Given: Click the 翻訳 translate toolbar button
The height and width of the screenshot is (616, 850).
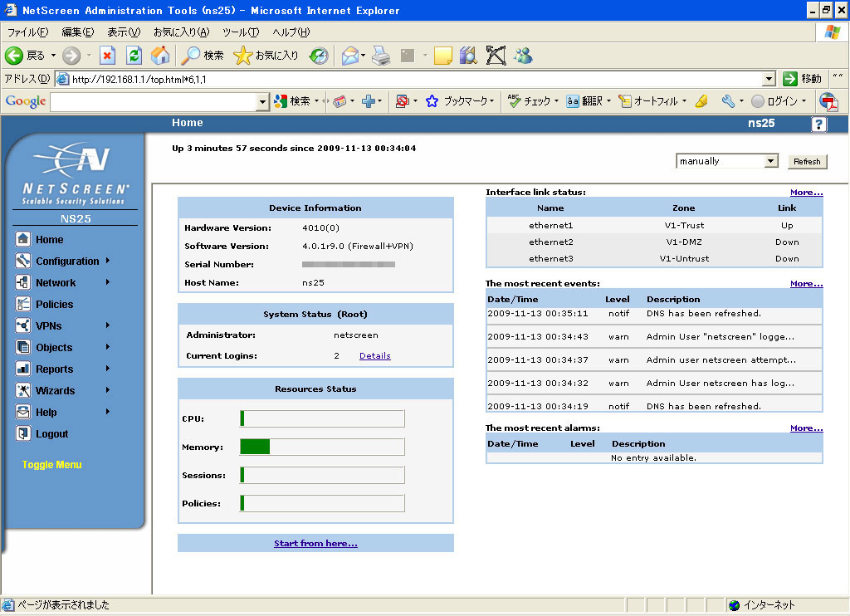Looking at the screenshot, I should (589, 101).
